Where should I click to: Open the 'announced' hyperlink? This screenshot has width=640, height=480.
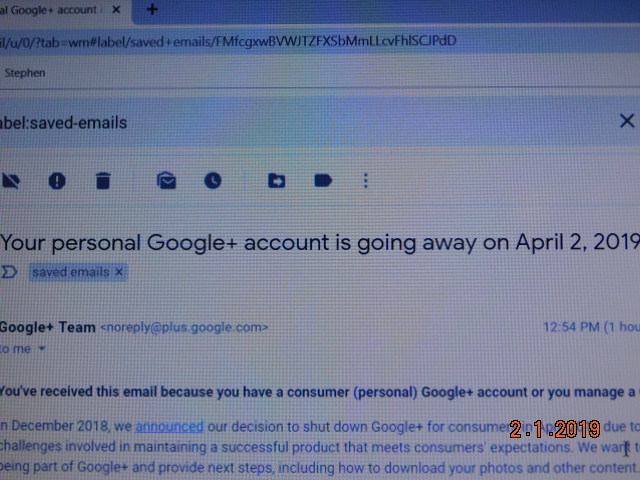pos(169,427)
